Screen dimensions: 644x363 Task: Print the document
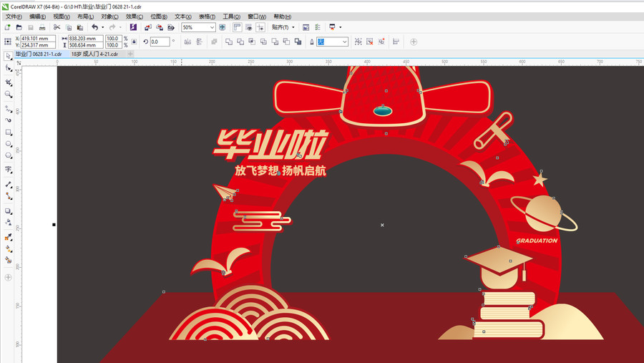click(42, 27)
